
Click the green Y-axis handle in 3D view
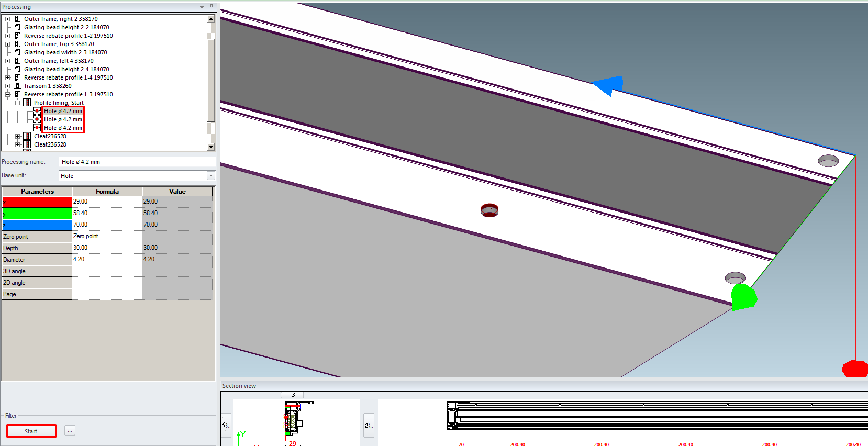click(743, 297)
